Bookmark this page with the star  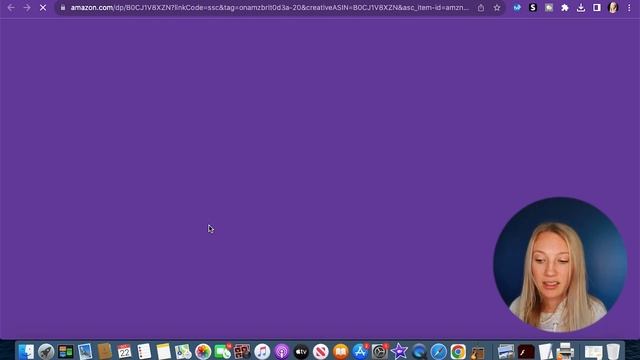(497, 8)
